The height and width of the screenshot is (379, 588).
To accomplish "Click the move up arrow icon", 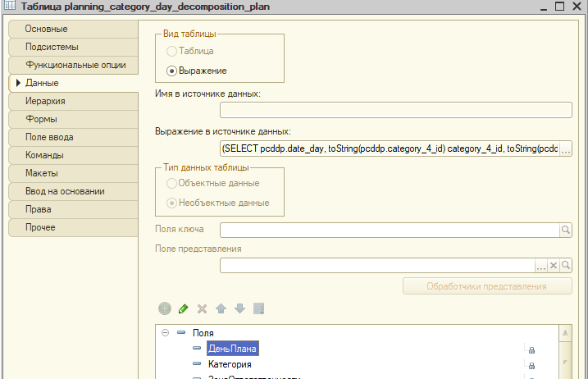I will (221, 308).
